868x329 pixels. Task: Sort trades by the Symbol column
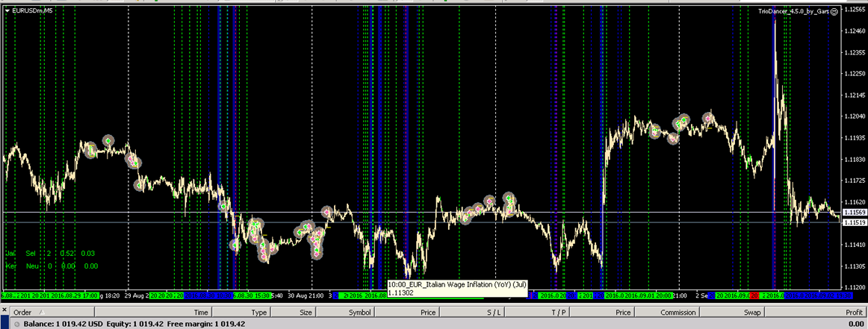click(x=344, y=313)
